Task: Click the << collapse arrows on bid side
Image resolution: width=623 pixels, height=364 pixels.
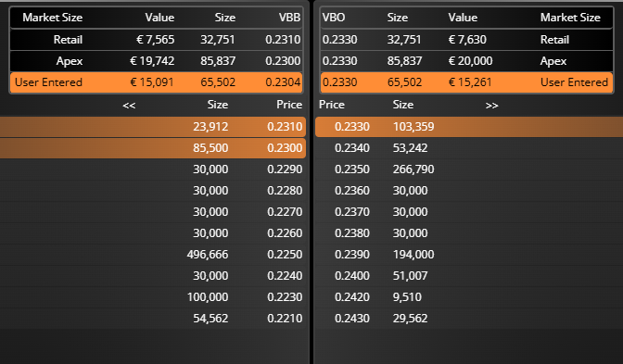Action: tap(129, 106)
